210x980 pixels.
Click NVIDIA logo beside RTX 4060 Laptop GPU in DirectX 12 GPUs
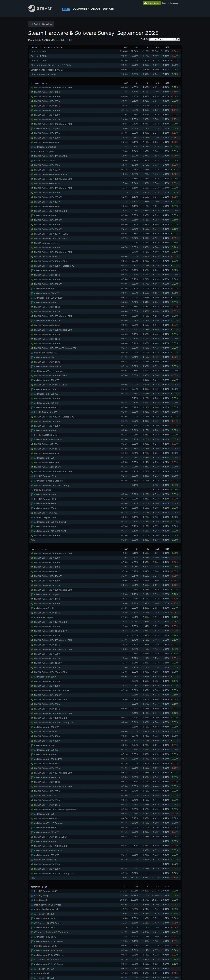pyautogui.click(x=32, y=553)
